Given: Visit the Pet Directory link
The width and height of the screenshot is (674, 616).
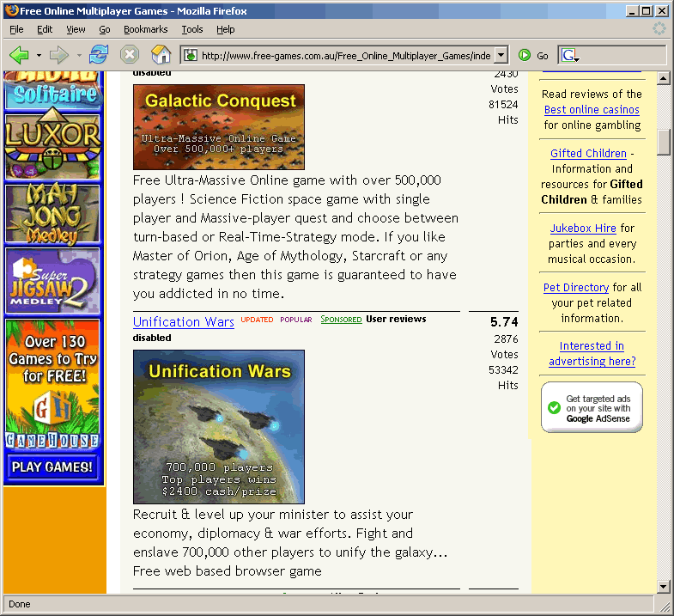Looking at the screenshot, I should (x=576, y=288).
